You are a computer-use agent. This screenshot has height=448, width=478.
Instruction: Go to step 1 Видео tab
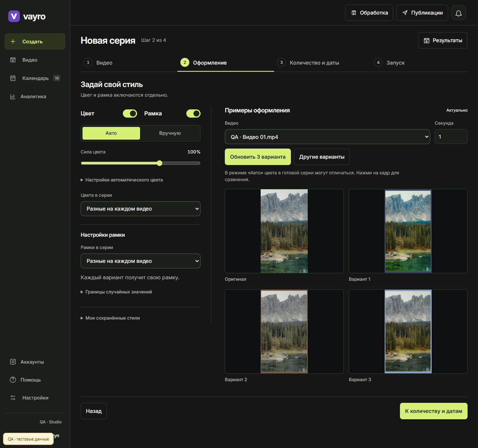129,63
